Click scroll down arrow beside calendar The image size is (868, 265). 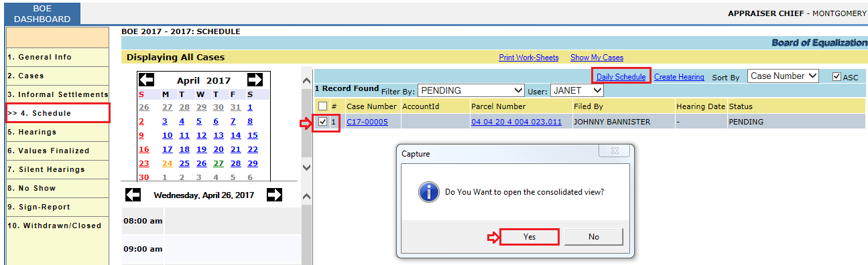(306, 167)
